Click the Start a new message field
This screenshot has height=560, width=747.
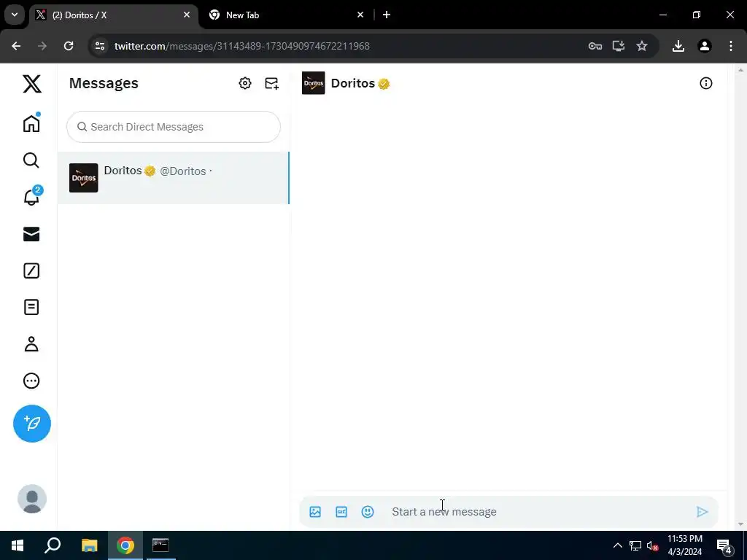pyautogui.click(x=538, y=511)
